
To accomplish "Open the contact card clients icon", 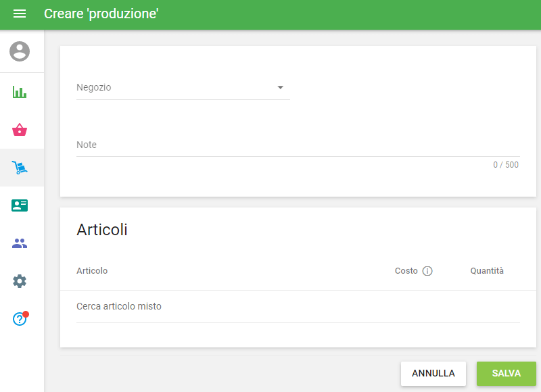I will point(20,205).
